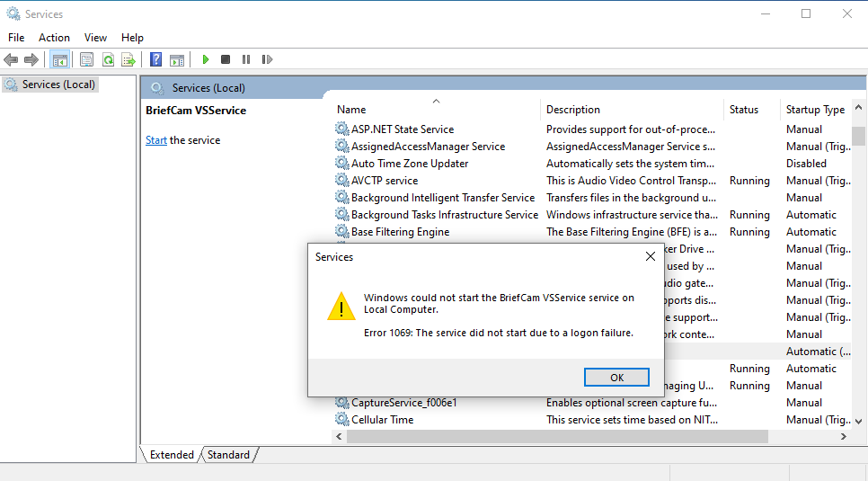
Task: Click 'This service sets time based on NIT...' description
Action: (x=632, y=420)
